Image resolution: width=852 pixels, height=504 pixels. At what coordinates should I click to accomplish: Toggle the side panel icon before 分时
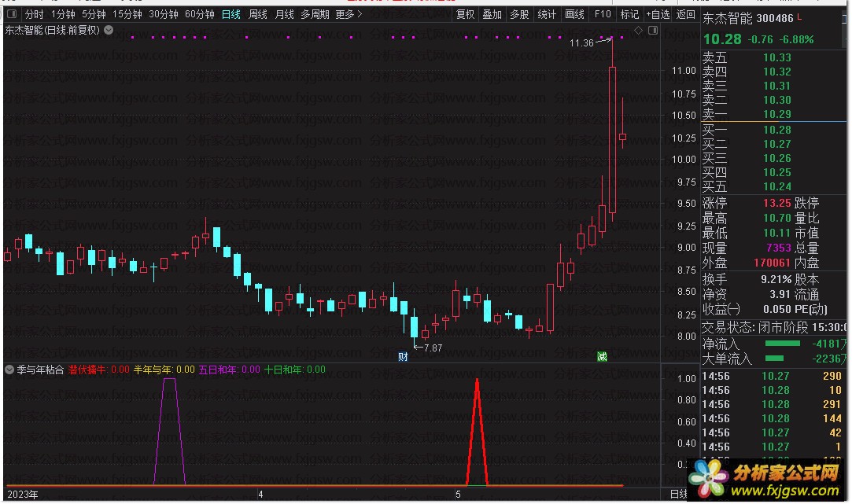coord(12,14)
